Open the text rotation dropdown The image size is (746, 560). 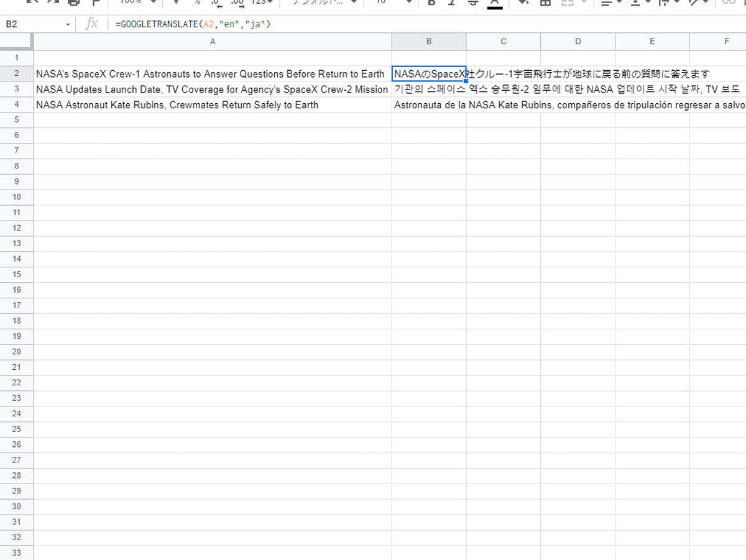pyautogui.click(x=698, y=2)
